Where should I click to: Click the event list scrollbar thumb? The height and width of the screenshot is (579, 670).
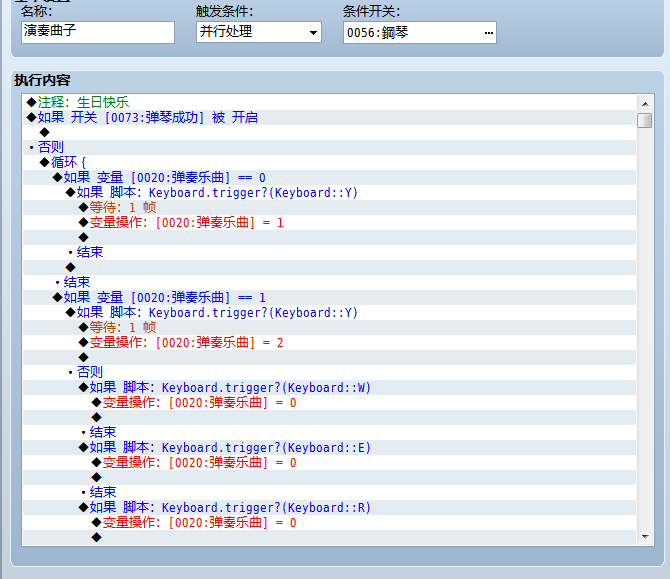click(644, 120)
